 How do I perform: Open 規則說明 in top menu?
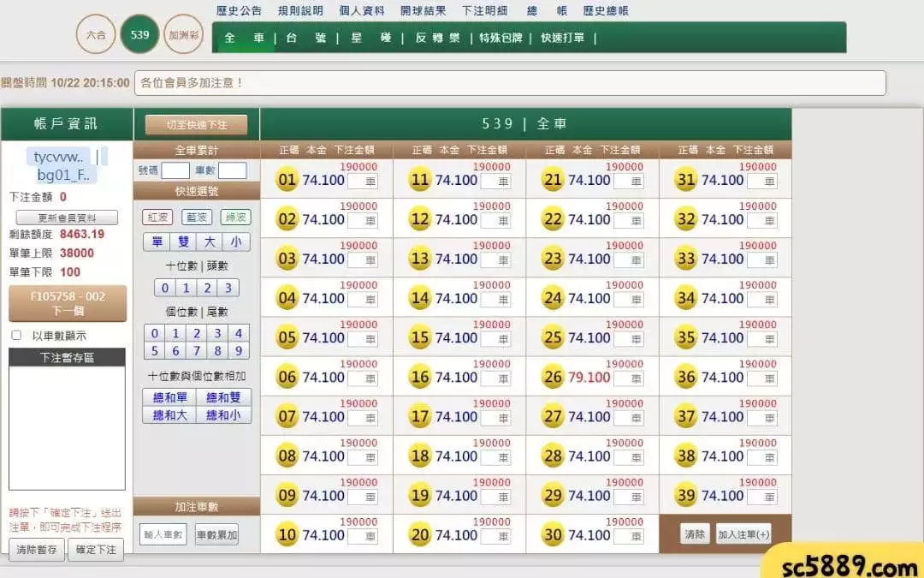[x=300, y=10]
